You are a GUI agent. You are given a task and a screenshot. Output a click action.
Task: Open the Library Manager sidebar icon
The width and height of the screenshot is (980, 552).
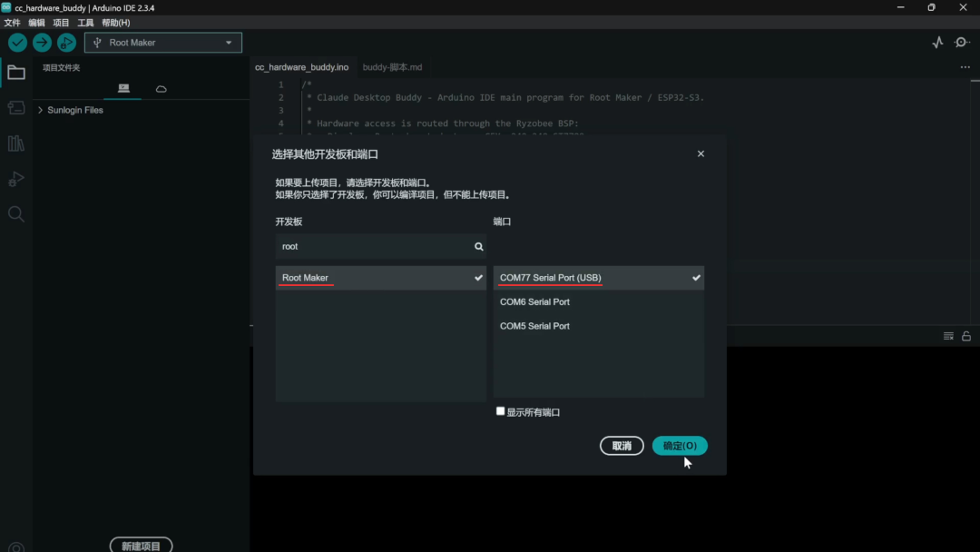point(16,143)
